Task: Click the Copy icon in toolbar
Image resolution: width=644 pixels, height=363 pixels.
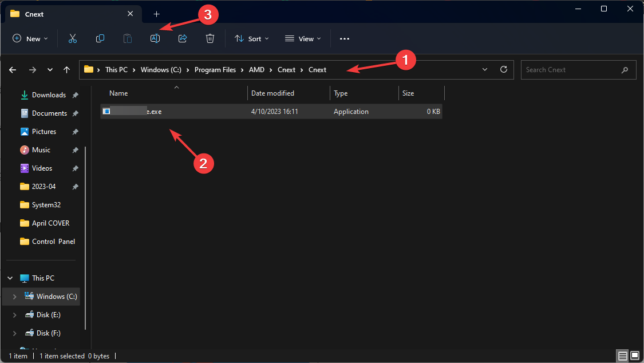Action: pos(100,38)
